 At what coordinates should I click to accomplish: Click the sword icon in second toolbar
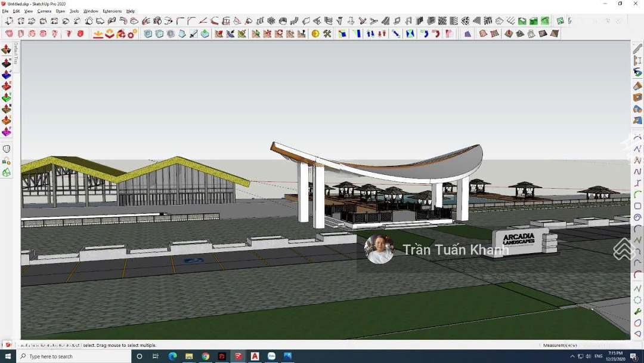pyautogui.click(x=193, y=34)
